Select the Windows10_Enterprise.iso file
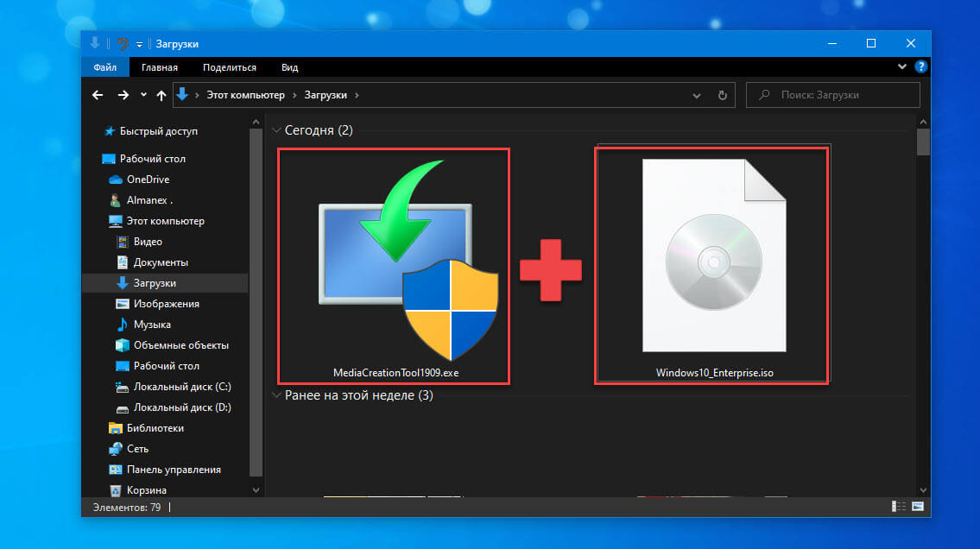The height and width of the screenshot is (549, 980). (711, 266)
